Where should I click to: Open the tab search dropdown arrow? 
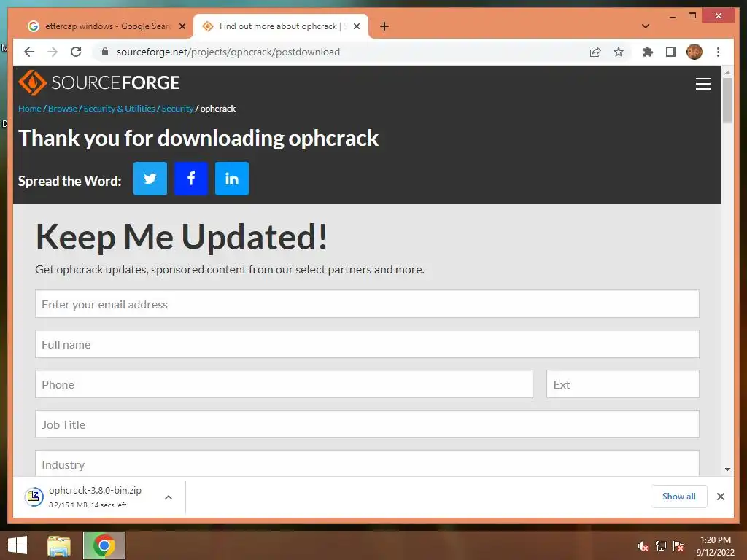[x=646, y=26]
